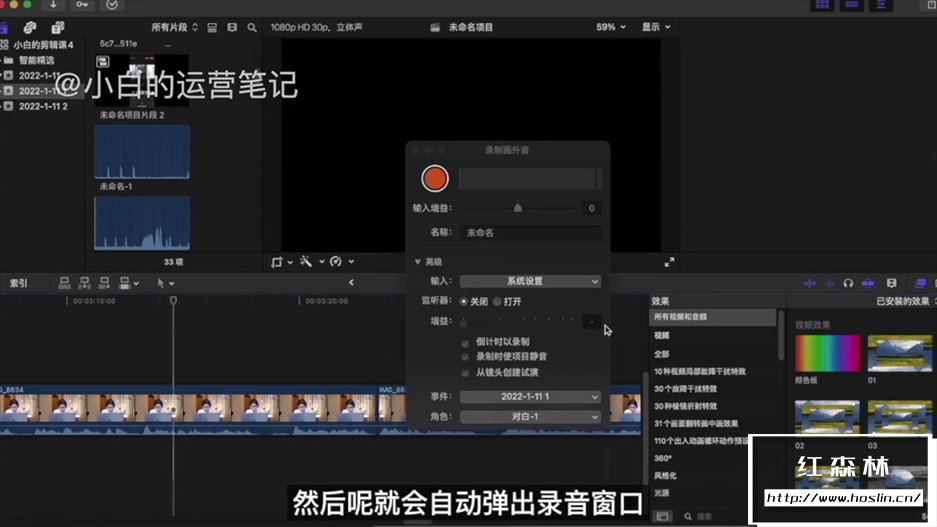Select the 360° effects category
Image resolution: width=937 pixels, height=527 pixels.
tap(663, 458)
